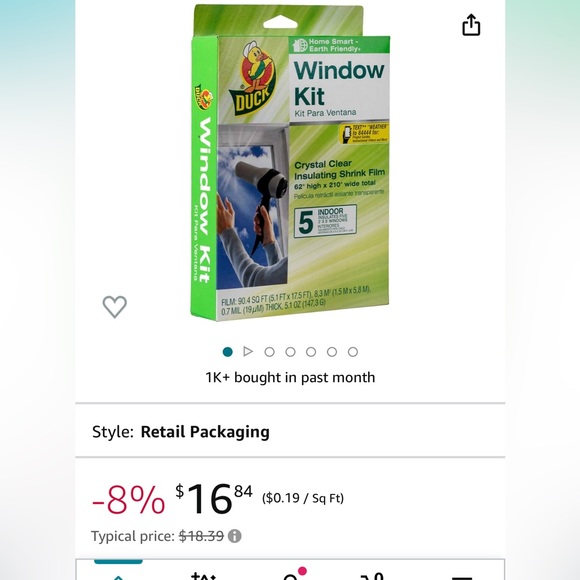
Task: Expand Style: Retail Packaging selector
Action: [290, 431]
